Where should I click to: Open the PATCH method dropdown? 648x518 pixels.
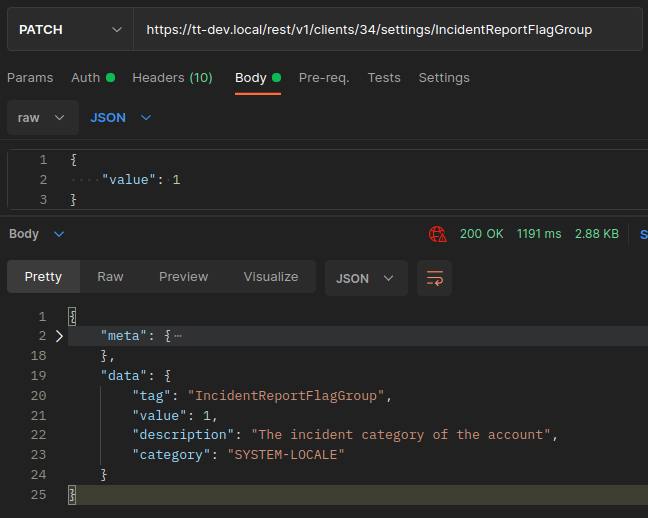(70, 30)
